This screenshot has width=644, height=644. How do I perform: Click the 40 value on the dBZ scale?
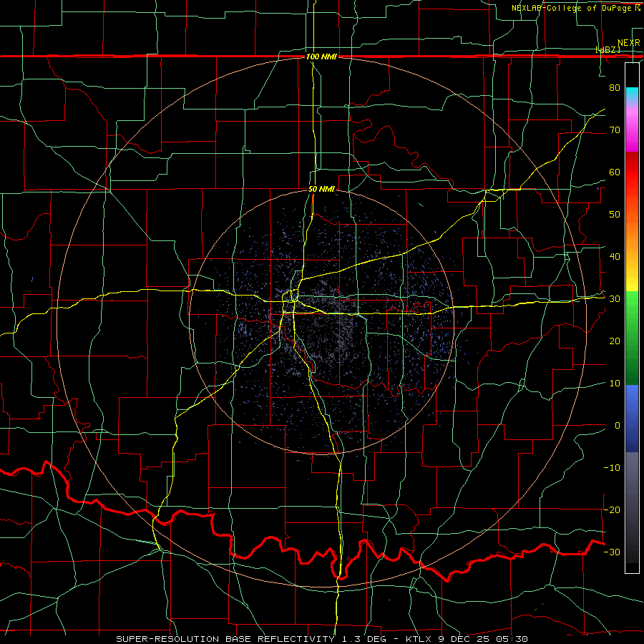pyautogui.click(x=615, y=257)
